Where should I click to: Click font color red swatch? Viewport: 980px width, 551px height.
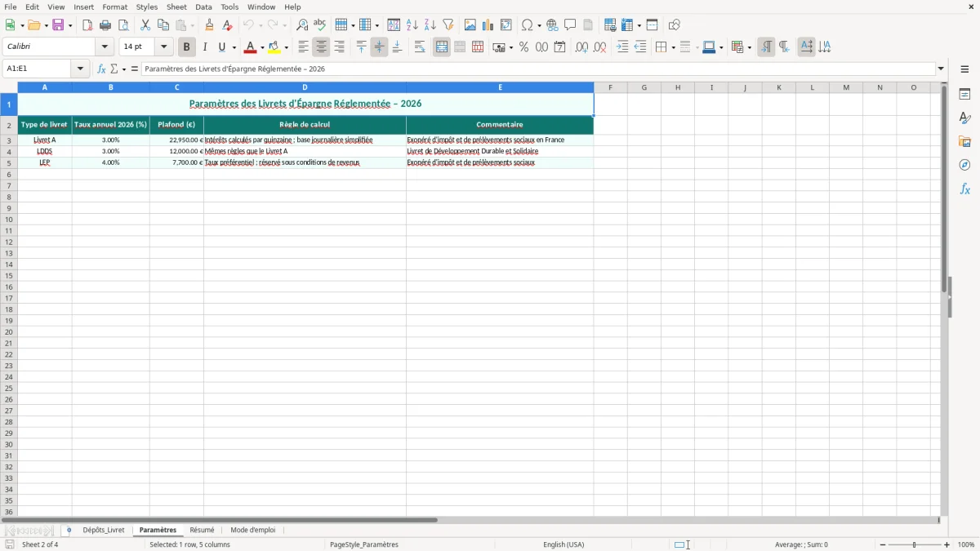tap(252, 47)
